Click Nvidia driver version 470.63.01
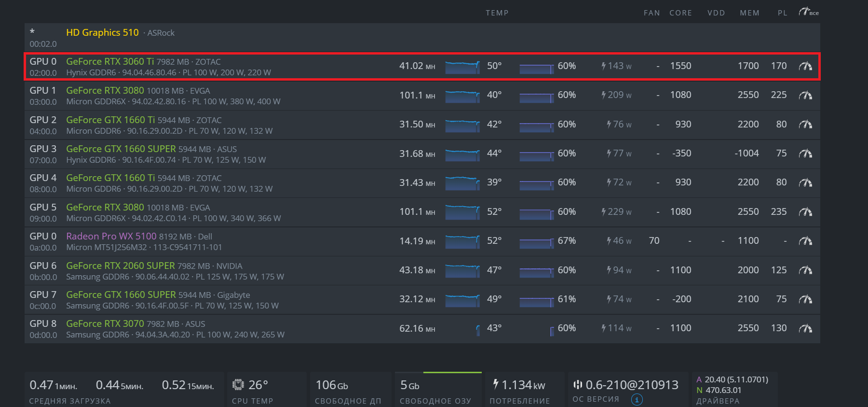The image size is (868, 407). click(723, 390)
